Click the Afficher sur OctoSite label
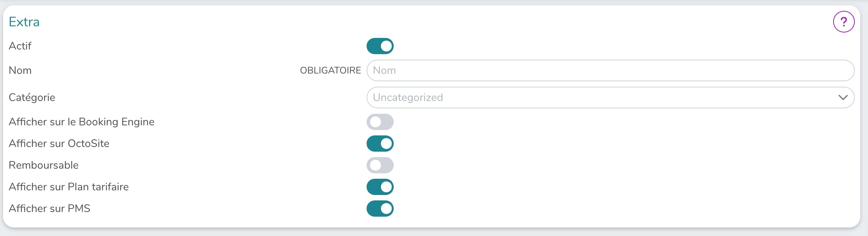868x236 pixels. tap(59, 144)
